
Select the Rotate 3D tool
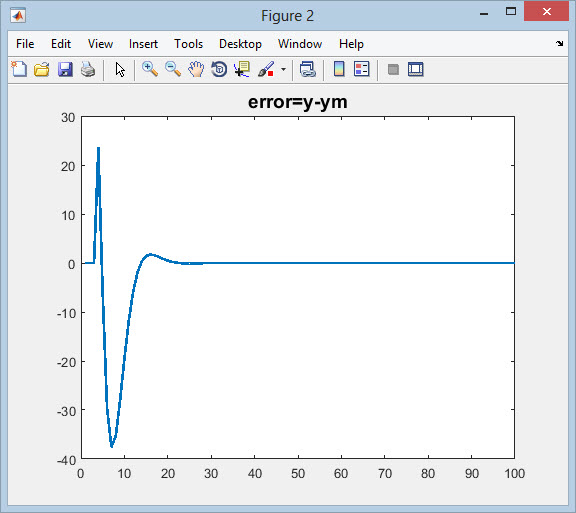pos(219,69)
